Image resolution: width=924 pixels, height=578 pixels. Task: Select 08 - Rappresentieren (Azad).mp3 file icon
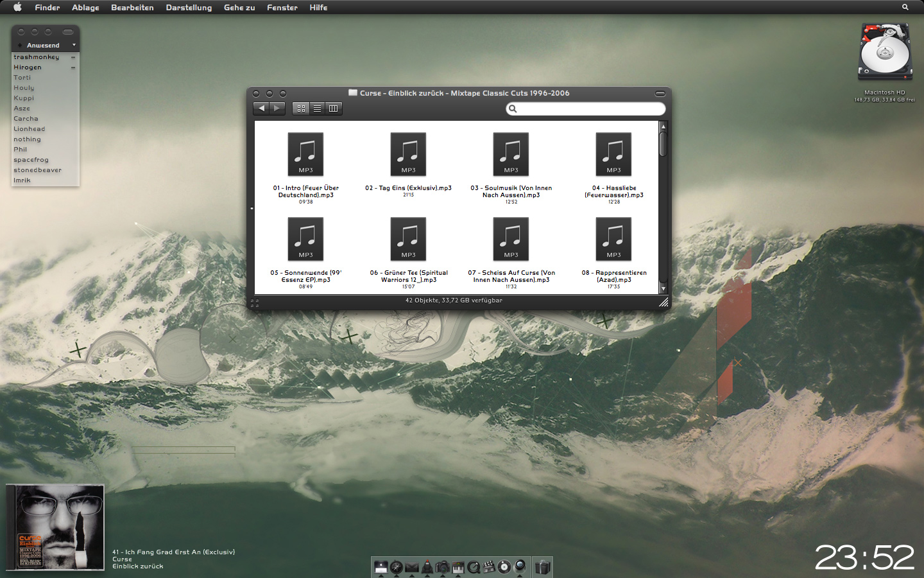[x=613, y=239]
